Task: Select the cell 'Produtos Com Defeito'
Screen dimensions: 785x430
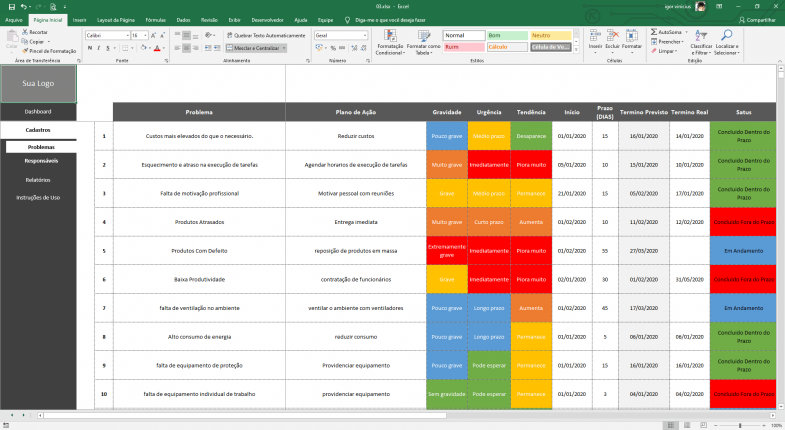Action: coord(198,250)
